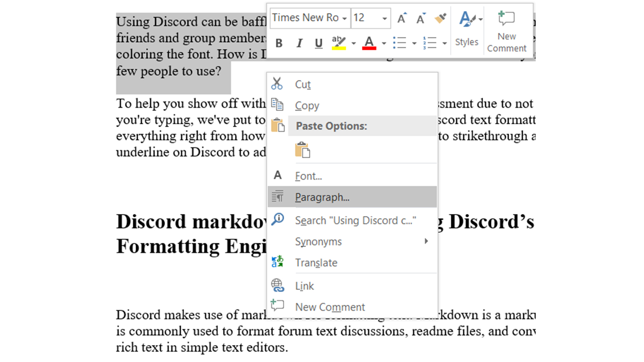
Task: Underline the selected text
Action: coord(318,43)
